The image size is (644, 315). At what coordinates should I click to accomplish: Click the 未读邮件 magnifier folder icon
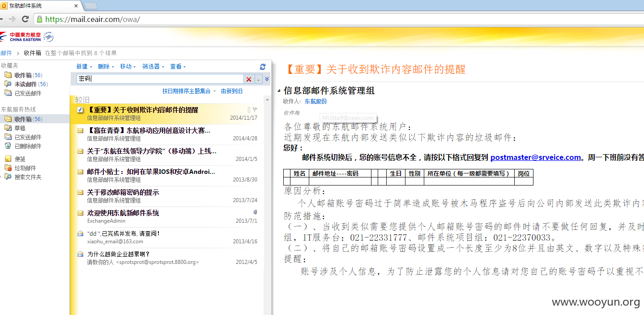(8, 84)
